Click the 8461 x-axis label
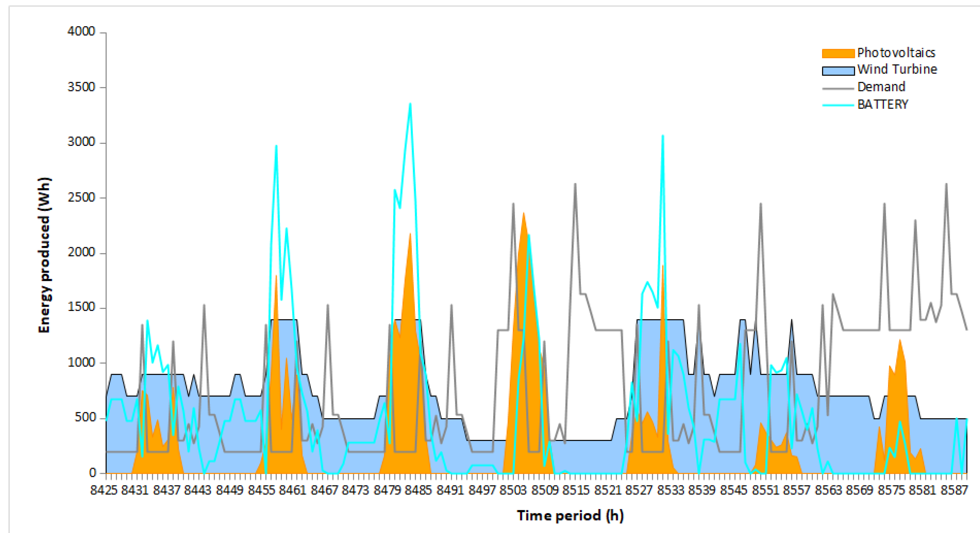This screenshot has height=533, width=980. pyautogui.click(x=292, y=490)
